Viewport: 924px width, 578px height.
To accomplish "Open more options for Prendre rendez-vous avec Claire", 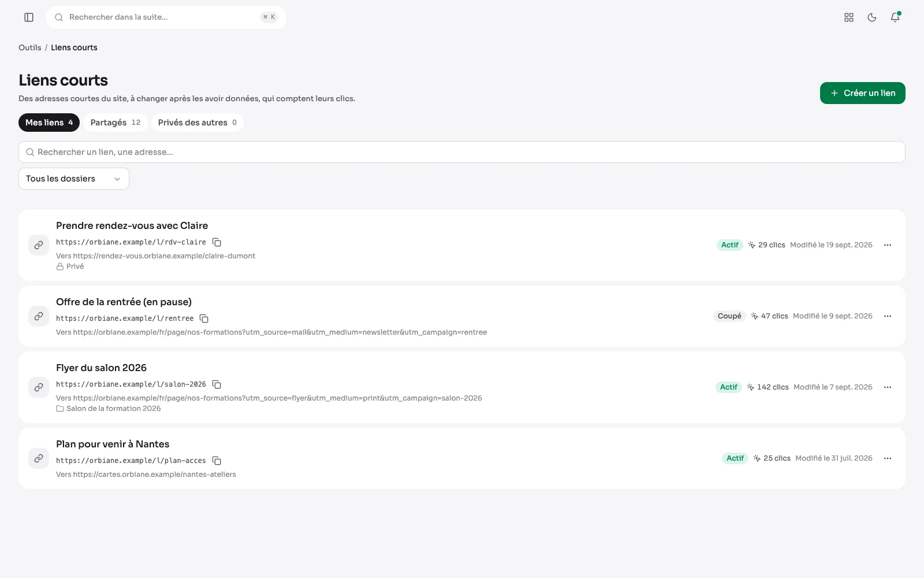I will click(x=888, y=245).
